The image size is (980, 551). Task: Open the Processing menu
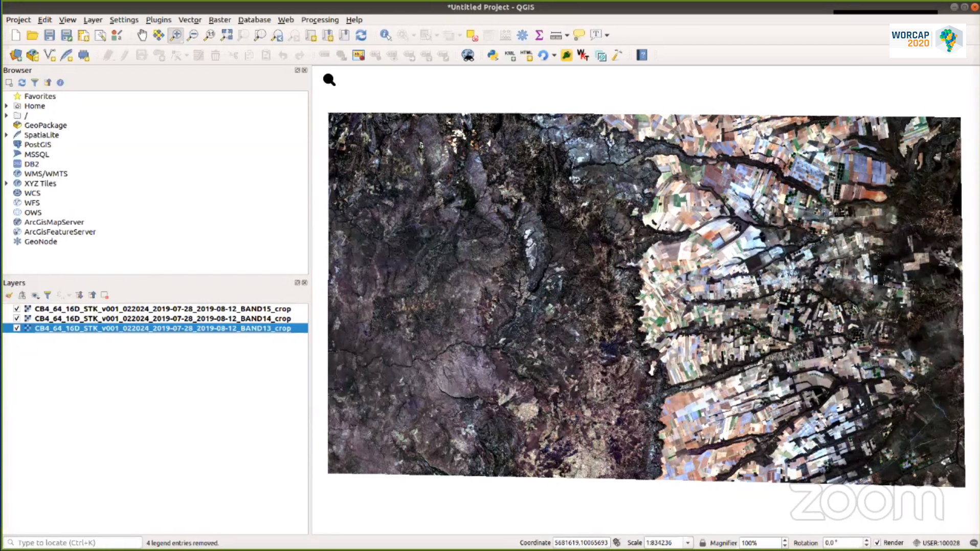320,19
